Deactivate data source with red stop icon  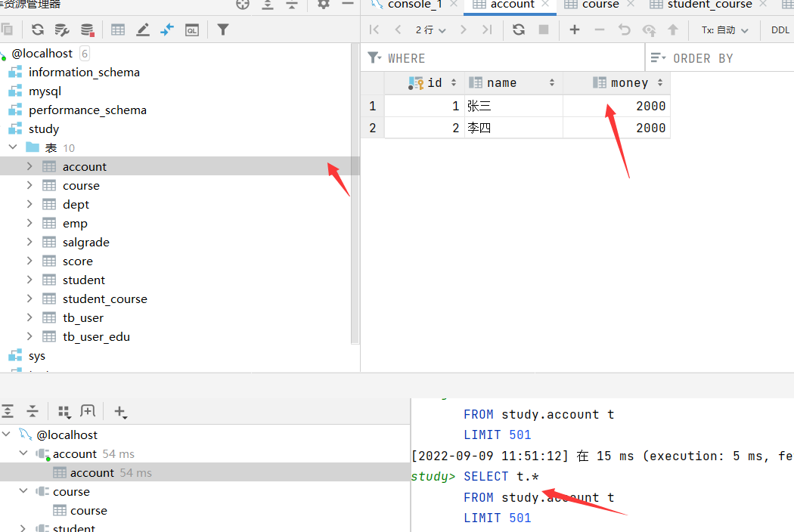coord(87,30)
